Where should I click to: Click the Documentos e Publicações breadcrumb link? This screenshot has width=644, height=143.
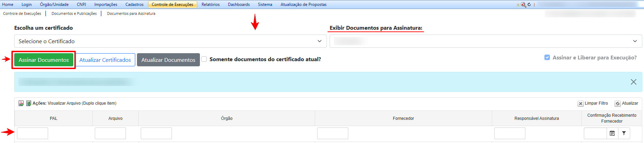(x=74, y=13)
